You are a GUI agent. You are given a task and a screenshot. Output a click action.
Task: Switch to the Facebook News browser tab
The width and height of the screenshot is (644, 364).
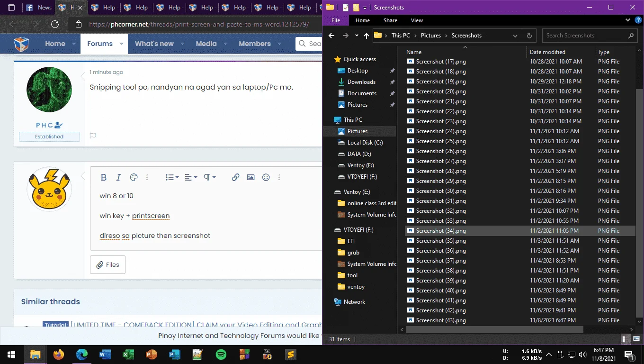point(39,8)
